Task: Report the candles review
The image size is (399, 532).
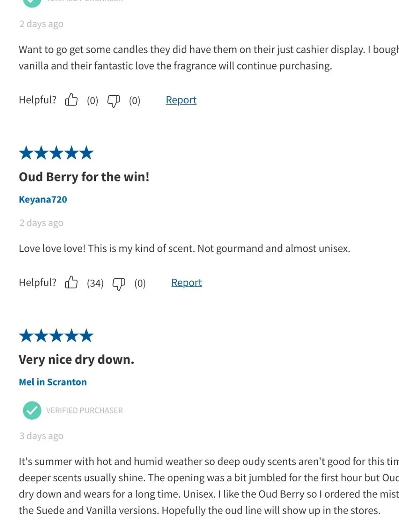Action: [181, 100]
